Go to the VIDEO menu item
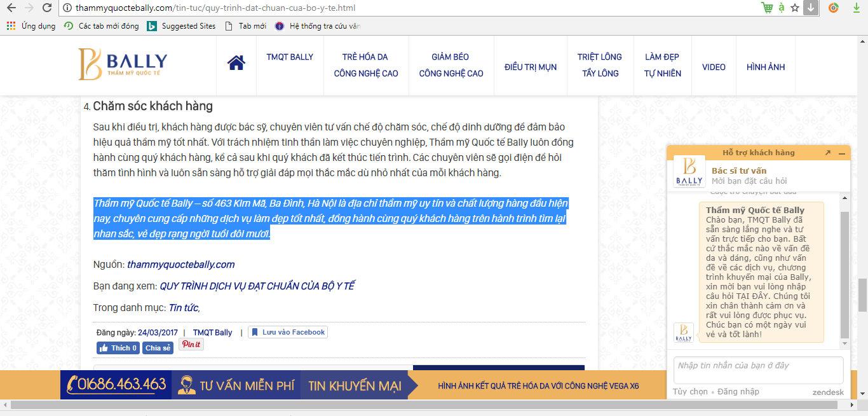 click(714, 67)
